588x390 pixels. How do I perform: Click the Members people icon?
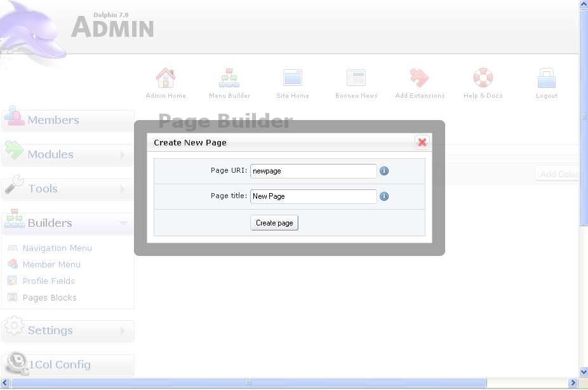point(14,116)
